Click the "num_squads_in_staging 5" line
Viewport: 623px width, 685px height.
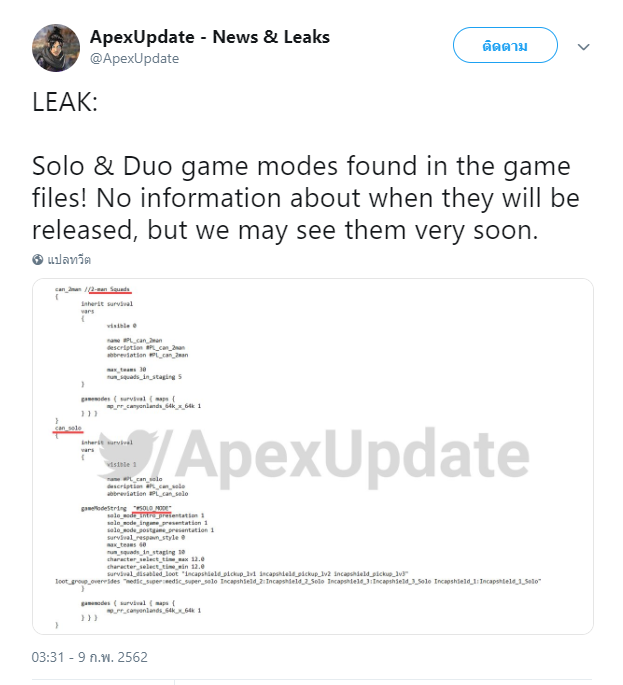144,377
